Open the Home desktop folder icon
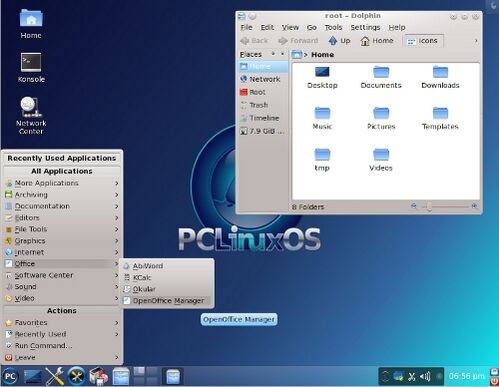Image resolution: width=499 pixels, height=387 pixels. tap(31, 24)
